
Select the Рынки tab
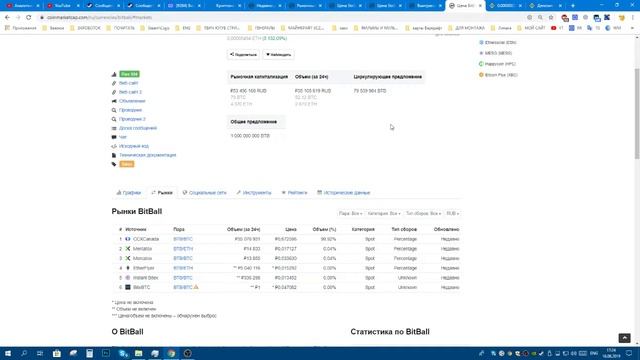click(162, 193)
